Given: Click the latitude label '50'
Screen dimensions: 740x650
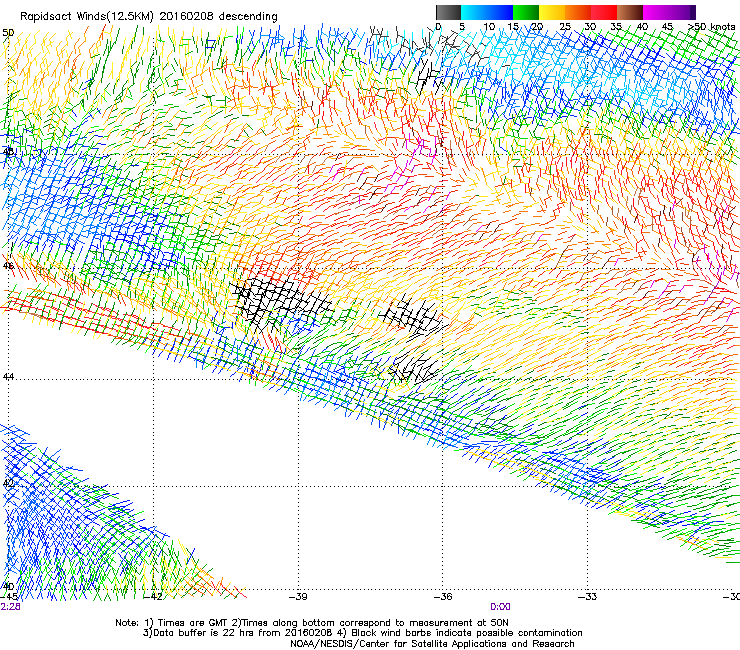Looking at the screenshot, I should coord(8,33).
